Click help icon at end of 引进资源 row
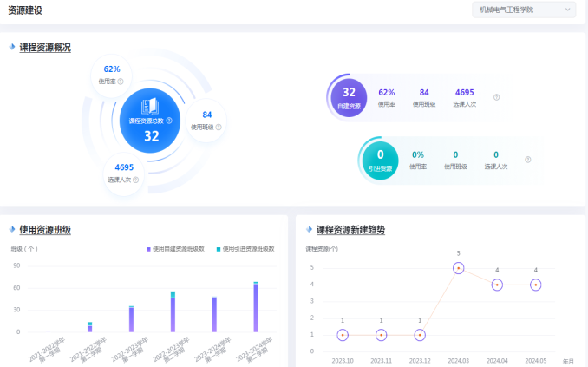 click(x=527, y=160)
